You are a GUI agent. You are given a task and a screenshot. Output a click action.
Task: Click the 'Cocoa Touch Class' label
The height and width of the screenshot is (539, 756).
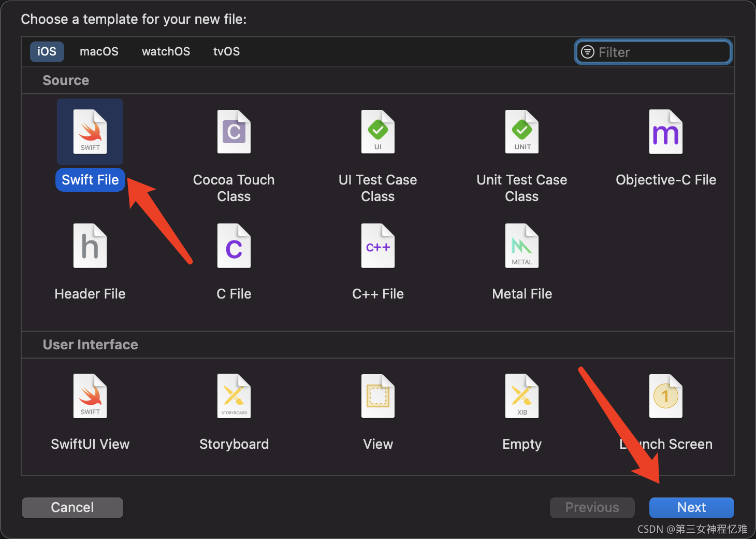point(234,188)
